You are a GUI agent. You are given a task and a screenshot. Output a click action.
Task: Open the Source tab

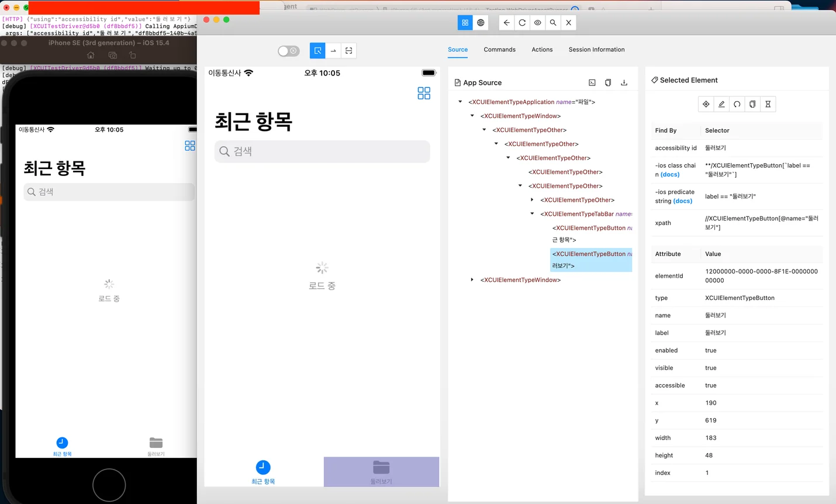click(458, 50)
